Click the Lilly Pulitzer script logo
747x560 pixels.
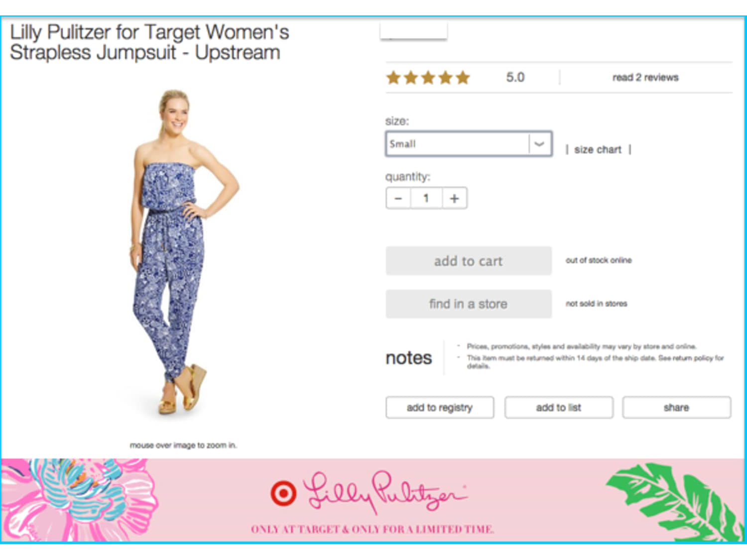(386, 492)
